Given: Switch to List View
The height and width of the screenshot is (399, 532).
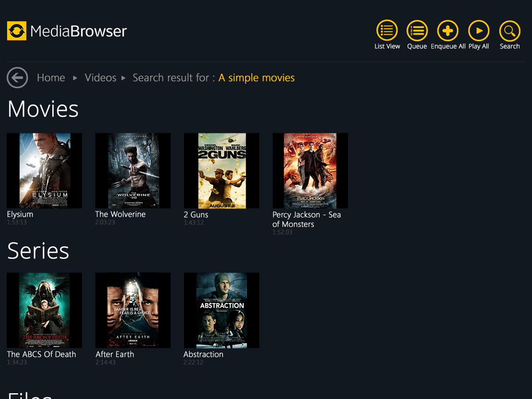Looking at the screenshot, I should pyautogui.click(x=387, y=31).
